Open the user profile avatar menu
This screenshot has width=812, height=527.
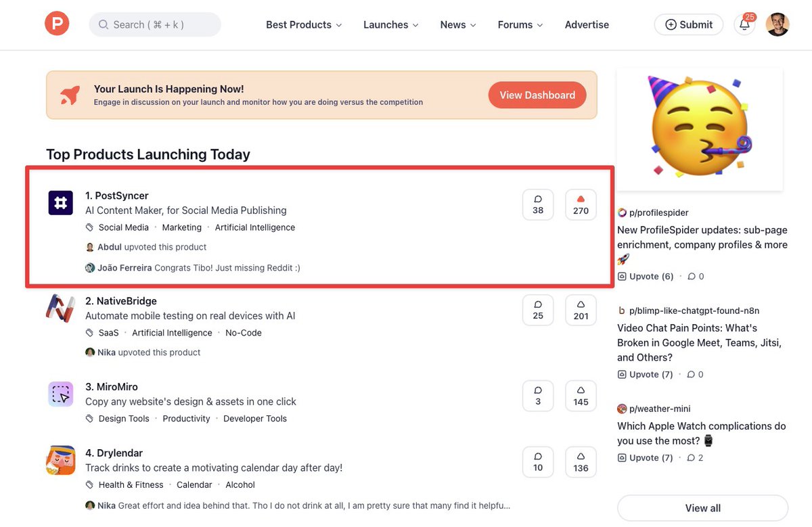[777, 24]
